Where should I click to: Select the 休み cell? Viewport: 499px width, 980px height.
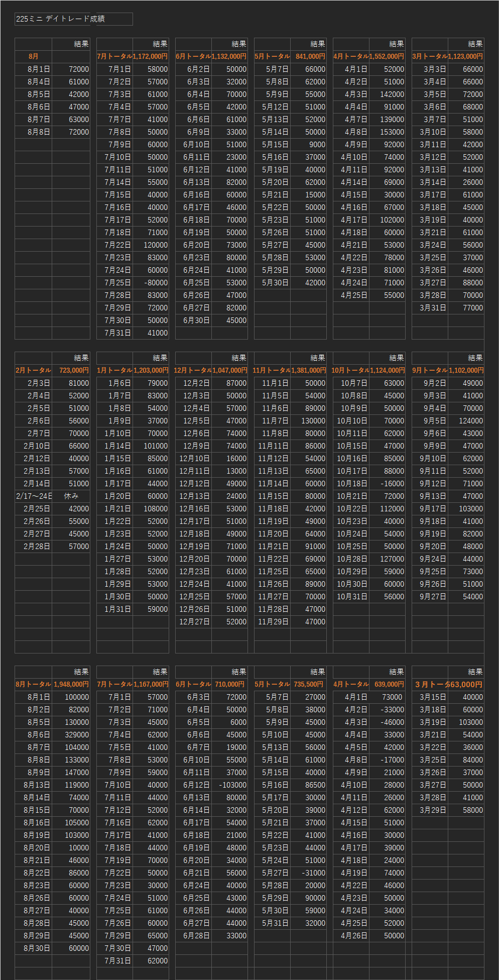coord(71,496)
